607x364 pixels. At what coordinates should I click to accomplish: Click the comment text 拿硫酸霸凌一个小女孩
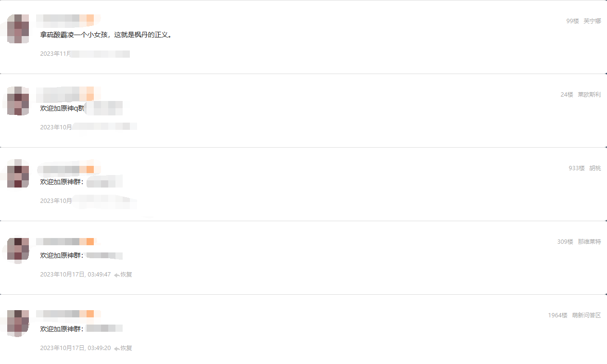[75, 35]
